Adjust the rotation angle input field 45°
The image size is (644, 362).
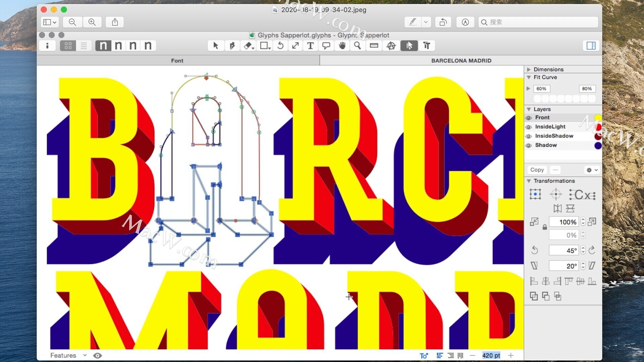point(562,251)
